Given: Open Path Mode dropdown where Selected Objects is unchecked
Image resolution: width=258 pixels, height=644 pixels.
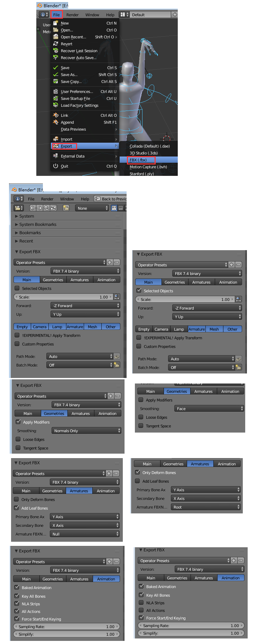Looking at the screenshot, I should coord(80,356).
